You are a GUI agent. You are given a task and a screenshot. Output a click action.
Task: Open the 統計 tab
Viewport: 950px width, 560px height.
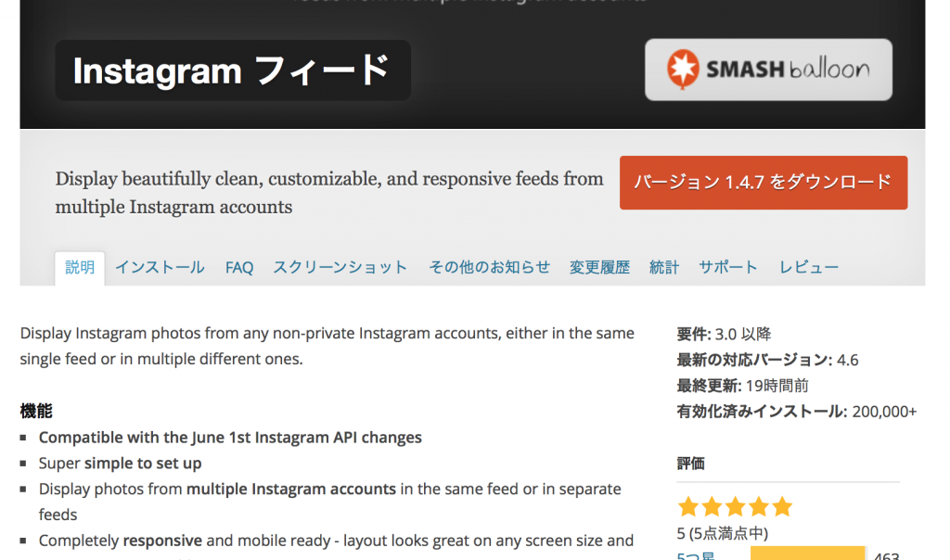point(664,267)
